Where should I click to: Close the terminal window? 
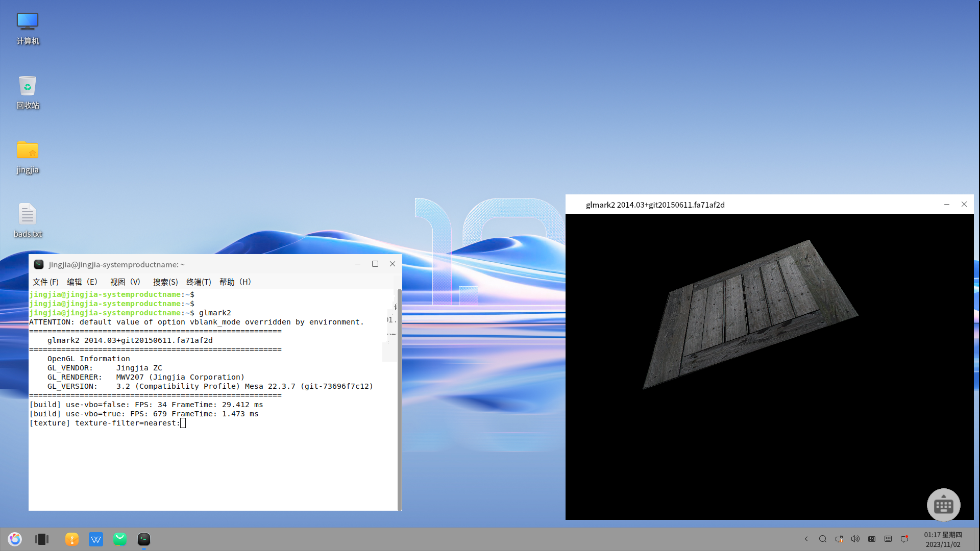coord(393,264)
